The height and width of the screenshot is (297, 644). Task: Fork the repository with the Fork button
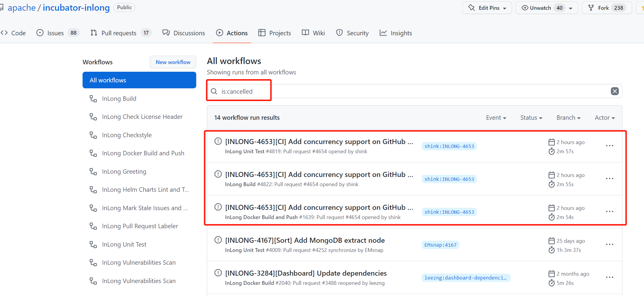[607, 8]
